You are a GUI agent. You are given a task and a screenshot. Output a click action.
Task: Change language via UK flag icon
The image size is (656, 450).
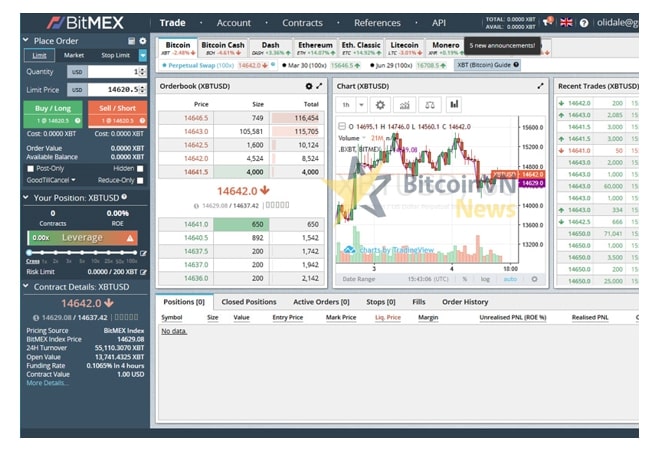point(566,23)
